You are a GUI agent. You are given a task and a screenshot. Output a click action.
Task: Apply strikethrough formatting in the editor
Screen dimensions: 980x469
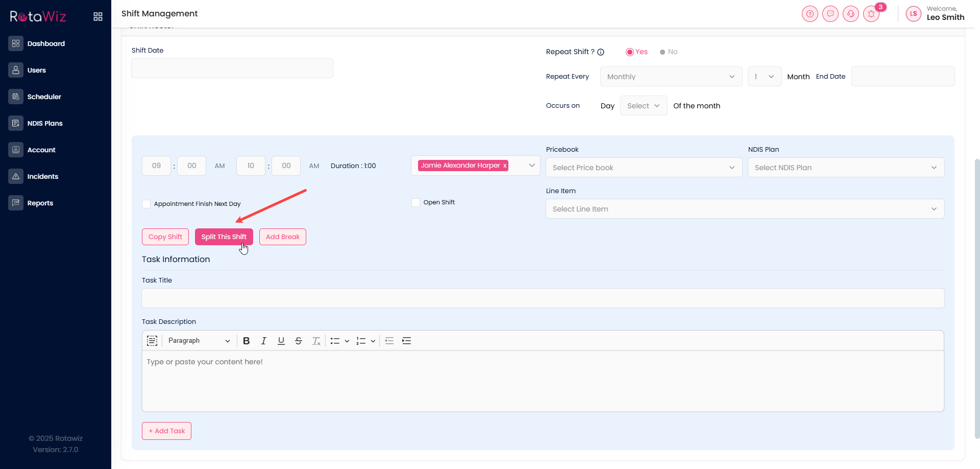[x=299, y=341]
